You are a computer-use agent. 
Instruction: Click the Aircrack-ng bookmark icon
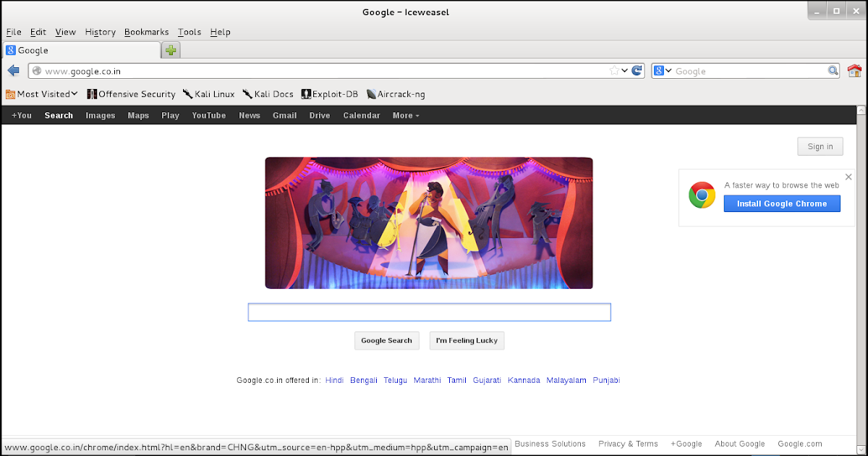371,94
